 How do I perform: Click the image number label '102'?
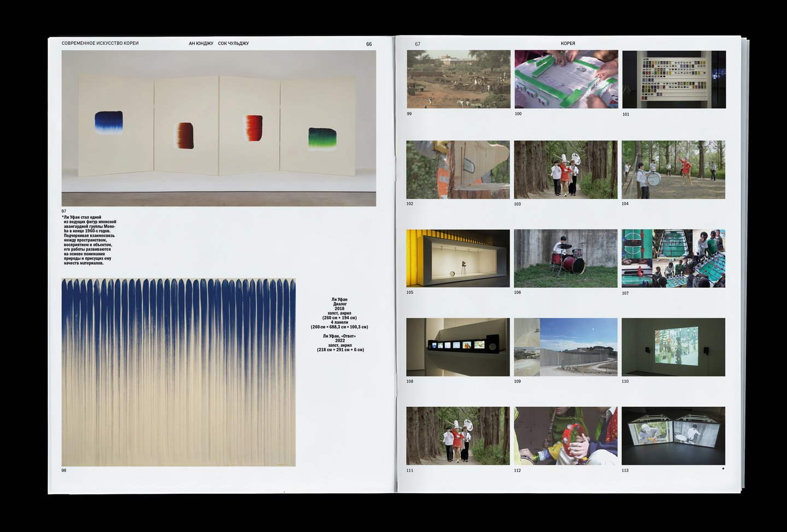pos(410,204)
